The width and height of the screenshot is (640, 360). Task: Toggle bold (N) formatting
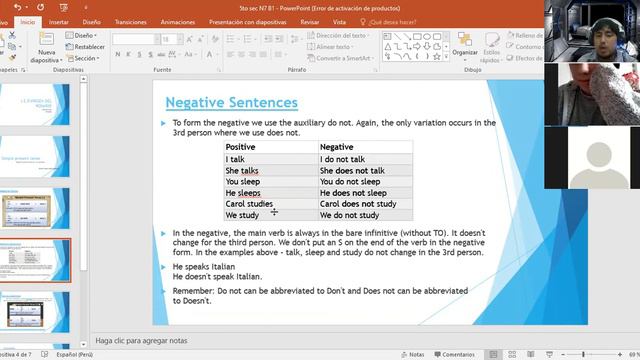pyautogui.click(x=118, y=54)
